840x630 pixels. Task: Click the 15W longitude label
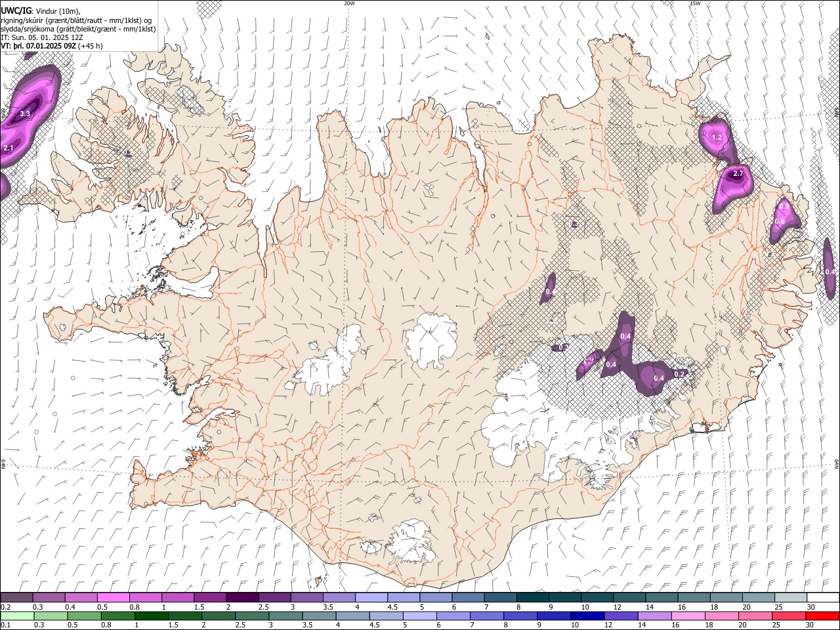[x=695, y=3]
